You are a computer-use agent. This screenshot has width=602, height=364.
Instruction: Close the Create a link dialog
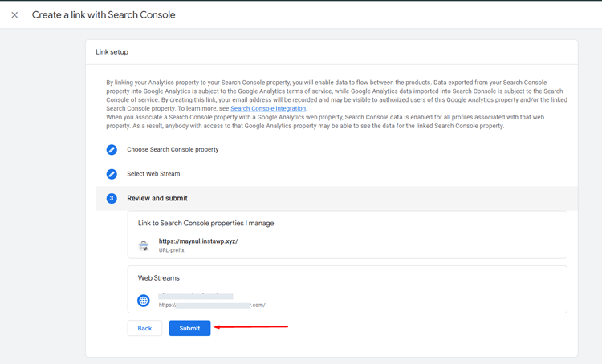coord(14,15)
